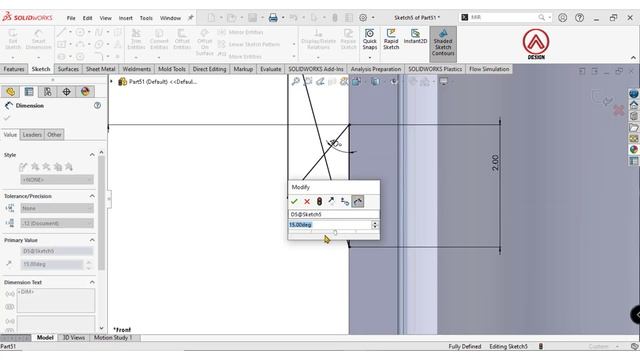Select the Surfaces ribbon tab
Viewport: 640px width, 360px height.
click(68, 69)
